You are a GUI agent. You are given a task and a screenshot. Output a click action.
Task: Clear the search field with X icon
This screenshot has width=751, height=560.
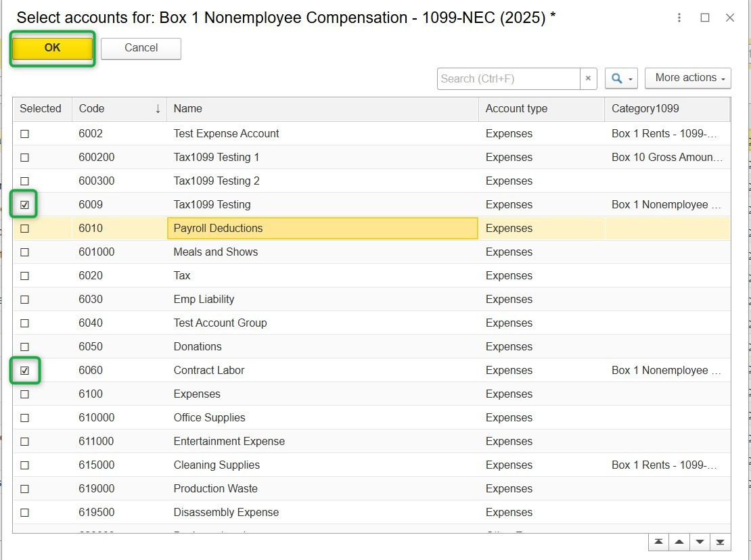pos(589,78)
